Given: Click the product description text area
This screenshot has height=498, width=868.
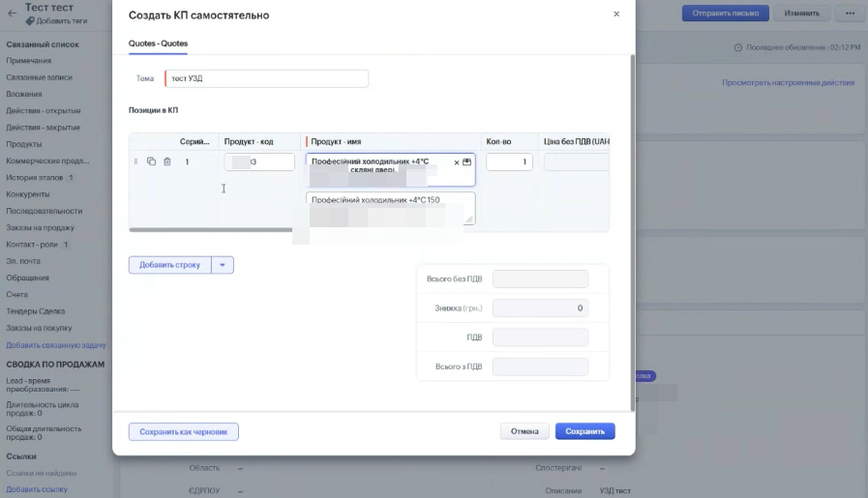Looking at the screenshot, I should [x=390, y=208].
